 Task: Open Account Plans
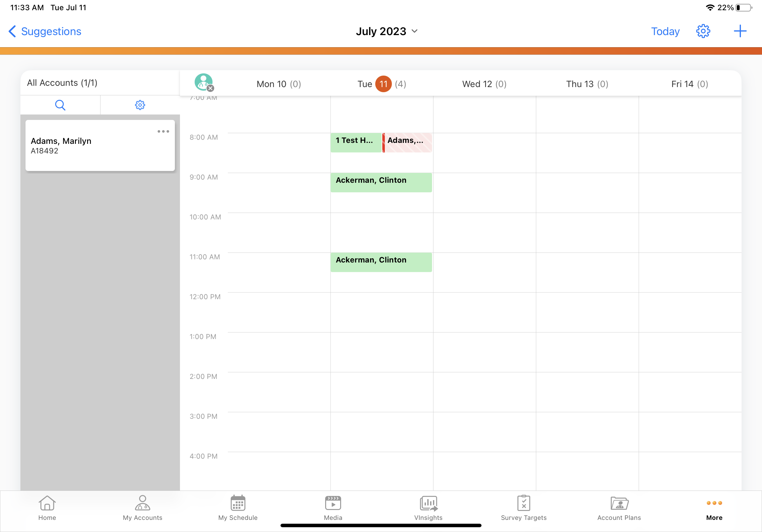(619, 508)
